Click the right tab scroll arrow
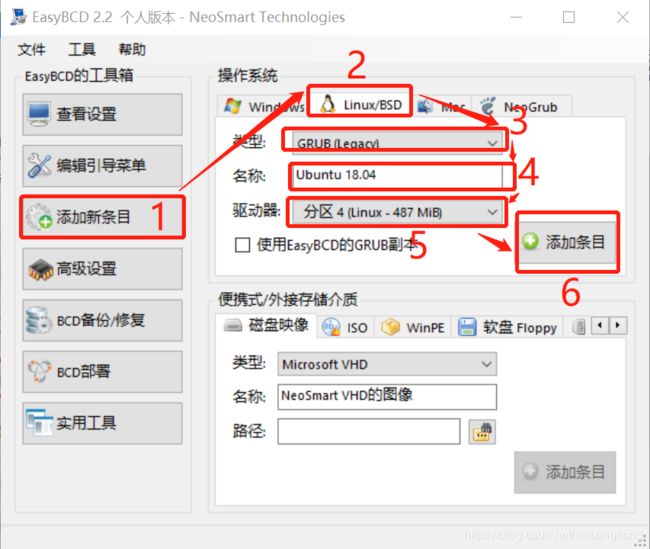650x549 pixels. (618, 326)
